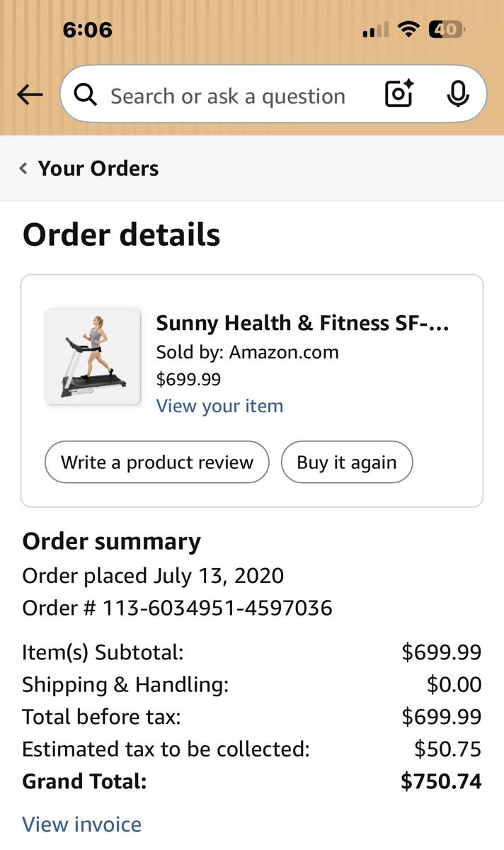
Task: Tap the Order details heading
Action: click(121, 235)
